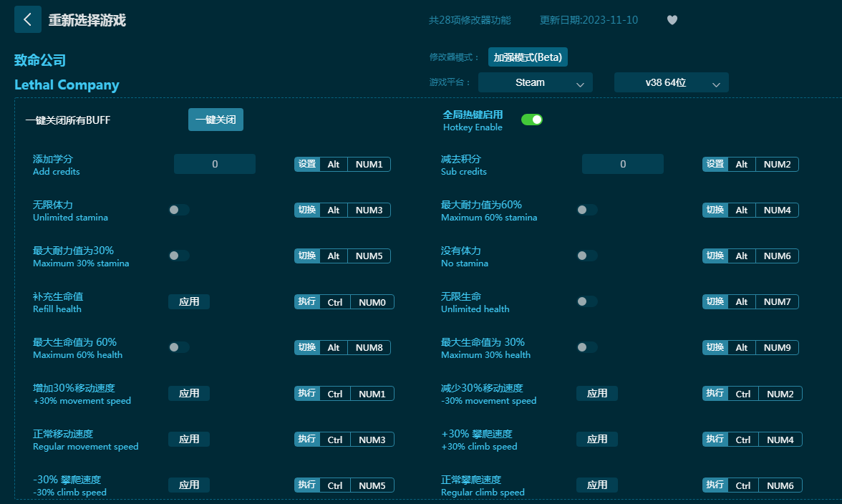The image size is (842, 504).
Task: Click 切换 hotkey for Unlimited health
Action: click(715, 301)
